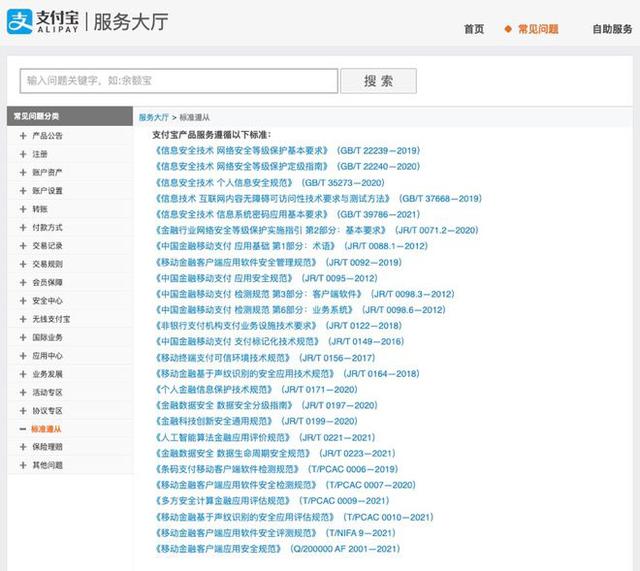Open the JR/T 0071.2—2020 standard link
This screenshot has height=571, width=640.
click(x=316, y=231)
